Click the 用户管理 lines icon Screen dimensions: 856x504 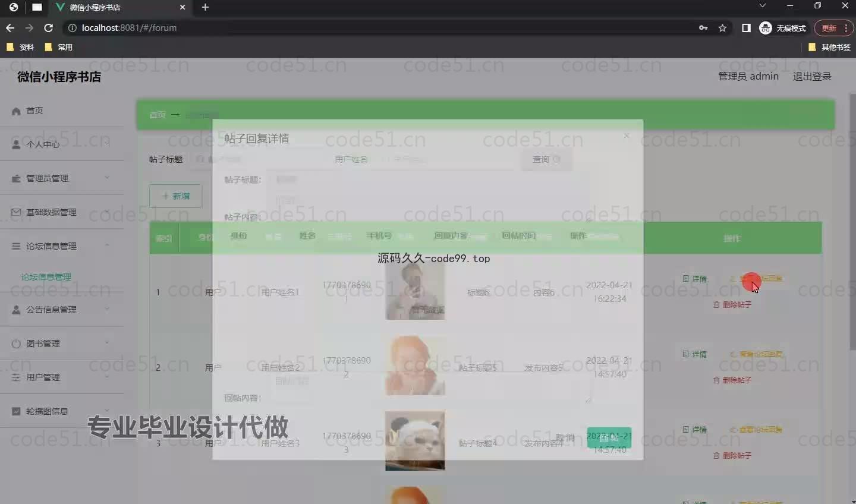point(16,377)
